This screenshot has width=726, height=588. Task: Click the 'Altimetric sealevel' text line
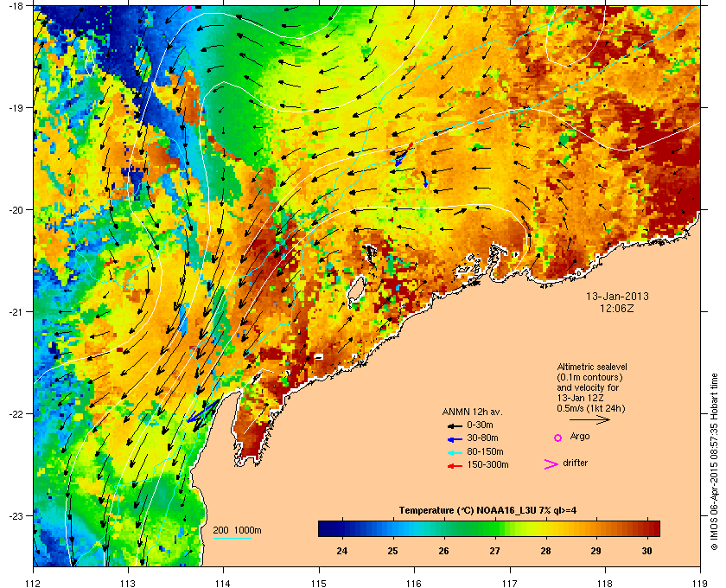[x=592, y=367]
